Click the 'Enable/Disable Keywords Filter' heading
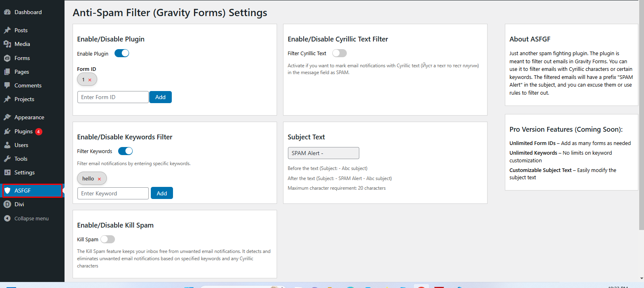644x288 pixels. click(125, 137)
